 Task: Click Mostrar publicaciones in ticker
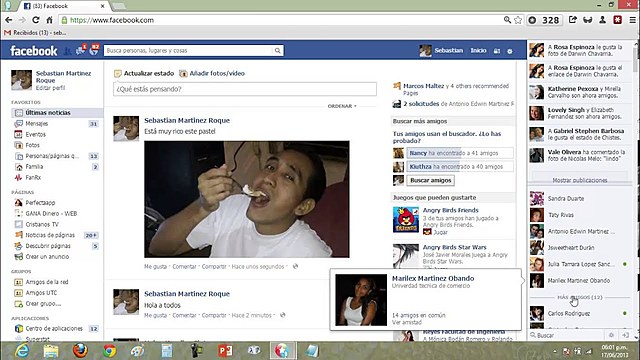coord(580,180)
